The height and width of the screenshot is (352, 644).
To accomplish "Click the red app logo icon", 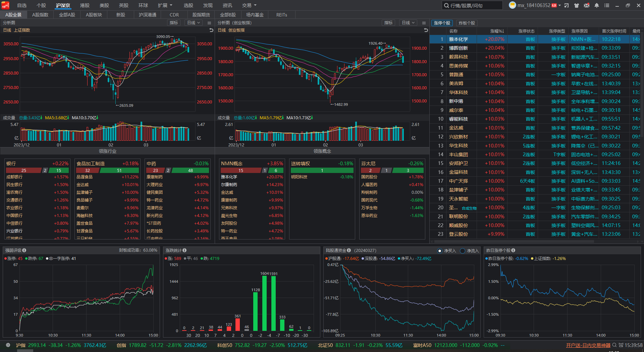I will (x=5, y=5).
